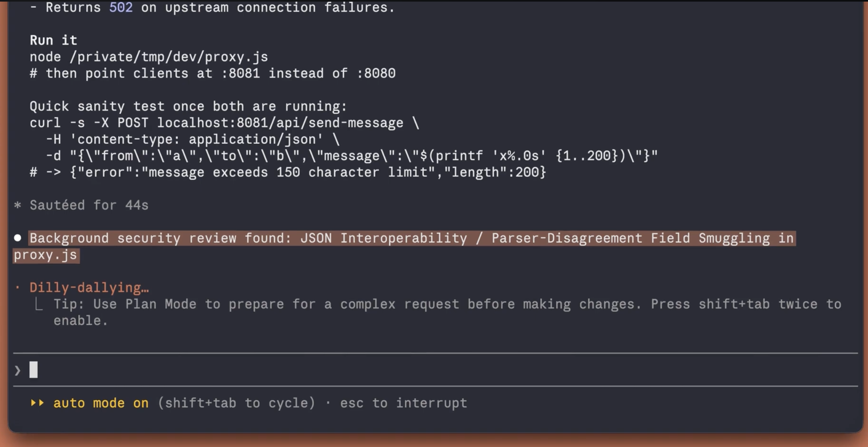The height and width of the screenshot is (447, 868).
Task: Click the 'Quick sanity test once both are running:' line
Action: coord(188,106)
